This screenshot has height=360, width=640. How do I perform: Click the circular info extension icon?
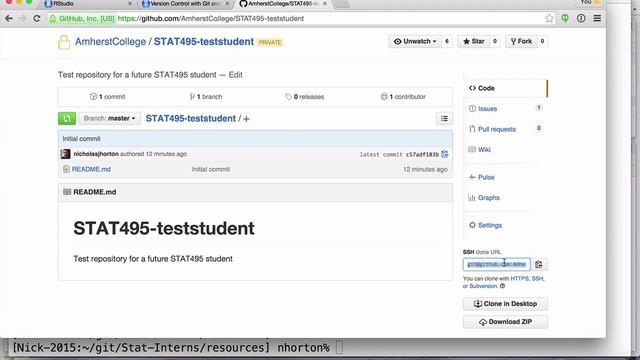[581, 18]
